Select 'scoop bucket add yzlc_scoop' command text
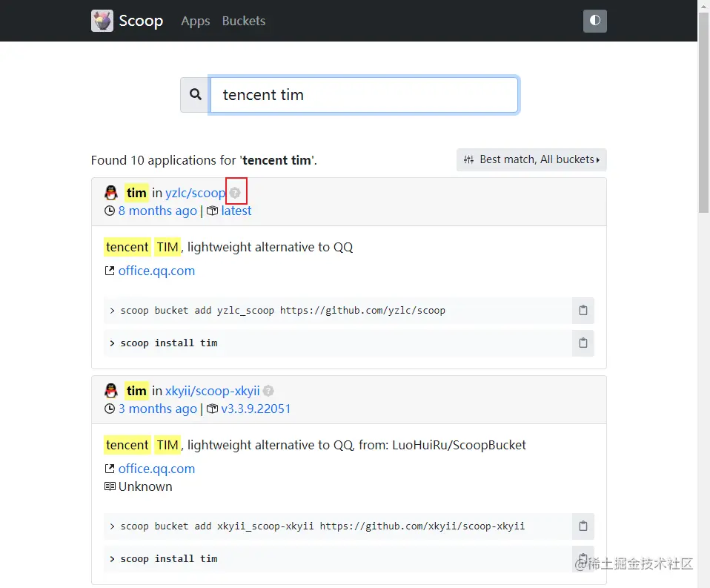710x588 pixels. point(282,310)
